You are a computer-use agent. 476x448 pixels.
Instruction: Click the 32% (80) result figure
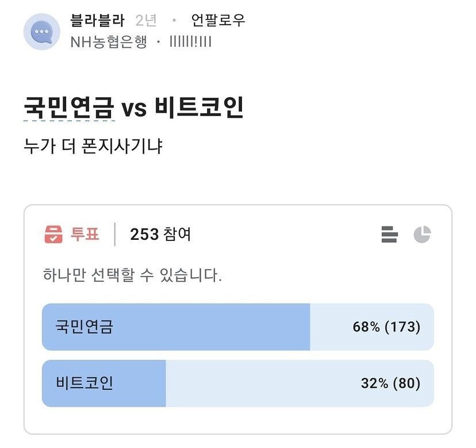coord(390,384)
